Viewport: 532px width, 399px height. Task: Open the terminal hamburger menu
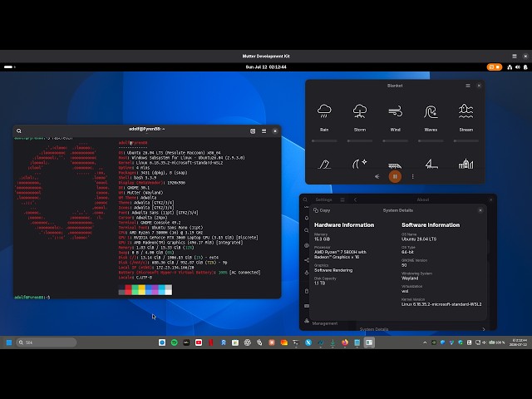[x=264, y=131]
